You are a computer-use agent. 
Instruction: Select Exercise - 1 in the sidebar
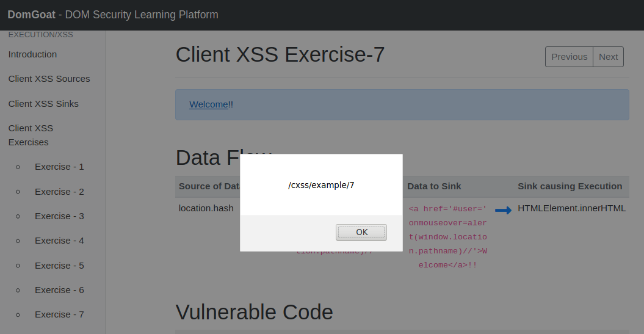[x=59, y=167]
